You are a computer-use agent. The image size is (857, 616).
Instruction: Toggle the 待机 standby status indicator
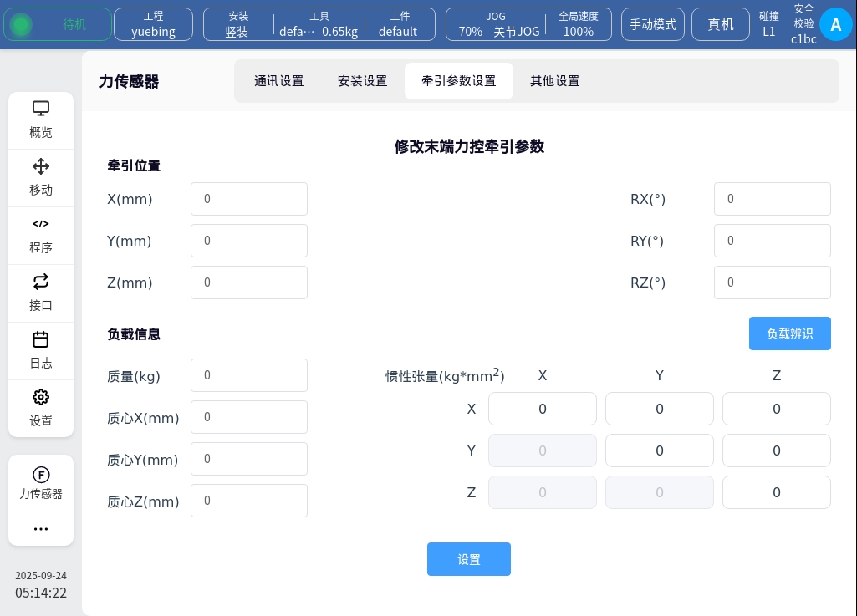coord(58,25)
